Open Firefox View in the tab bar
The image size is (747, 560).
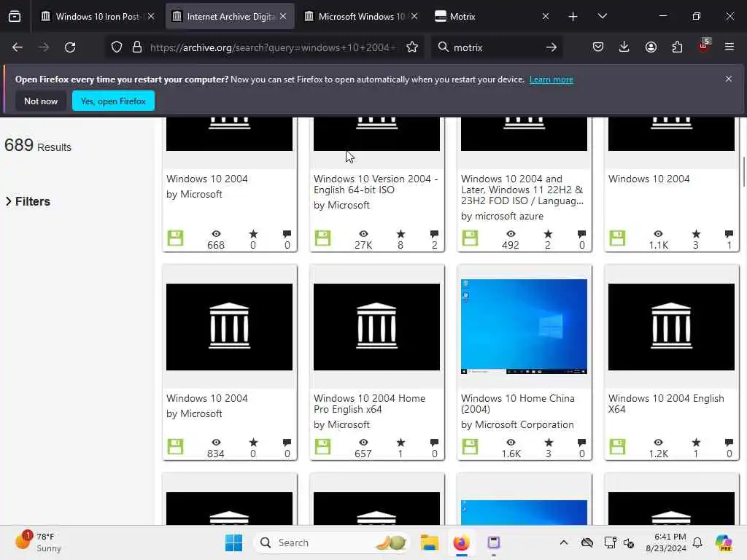[x=15, y=17]
